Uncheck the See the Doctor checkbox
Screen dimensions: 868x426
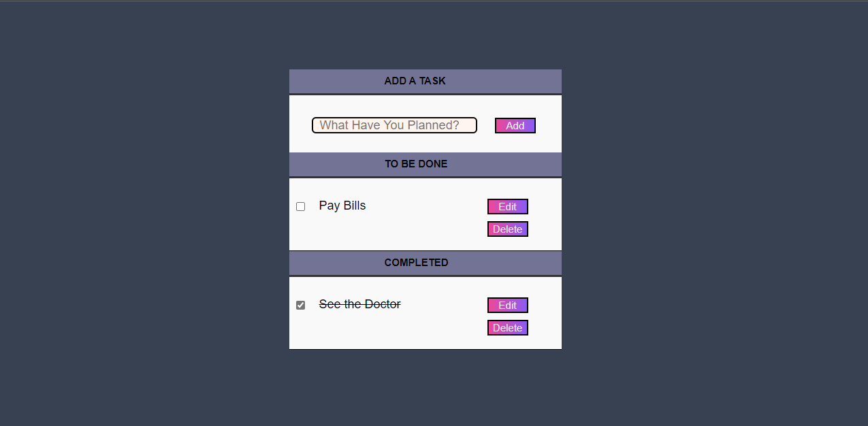pos(300,305)
